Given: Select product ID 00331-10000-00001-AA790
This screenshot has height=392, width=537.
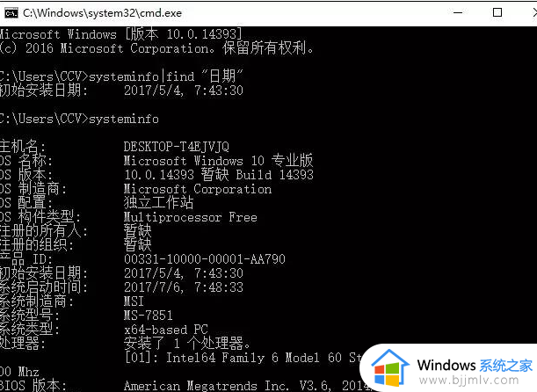Looking at the screenshot, I should [205, 259].
